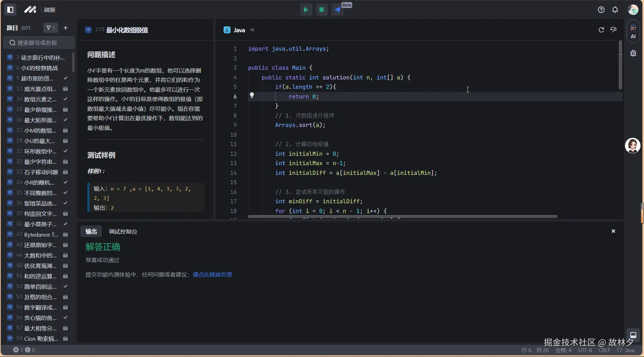This screenshot has width=644, height=357.
Task: Reset code with the refresh icon
Action: pyautogui.click(x=601, y=30)
